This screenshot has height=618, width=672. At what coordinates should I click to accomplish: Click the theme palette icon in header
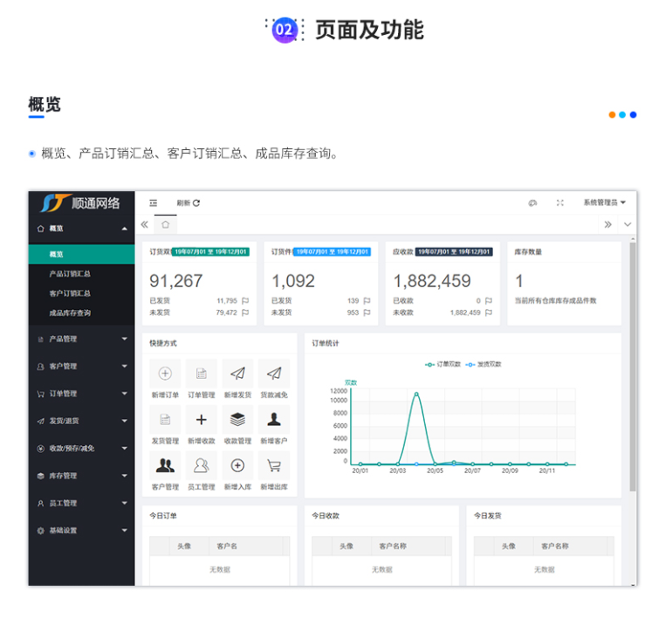tap(532, 203)
